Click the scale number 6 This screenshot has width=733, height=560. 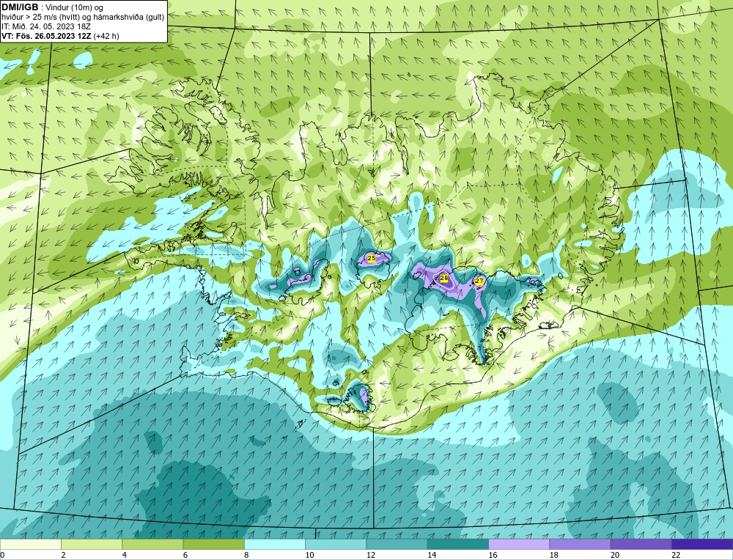pos(185,555)
